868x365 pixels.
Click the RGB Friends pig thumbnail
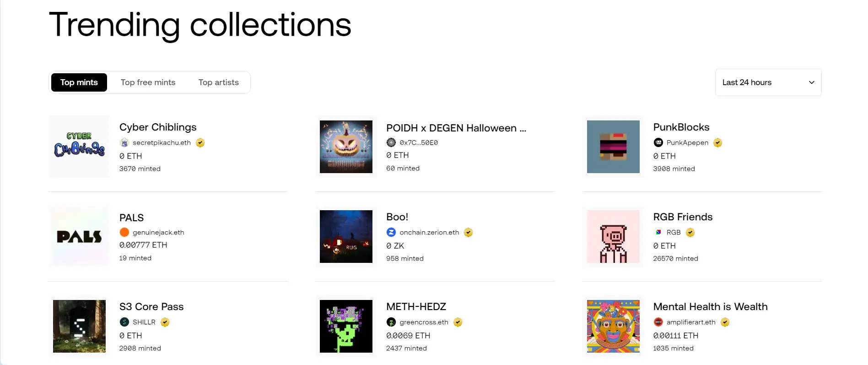point(613,236)
